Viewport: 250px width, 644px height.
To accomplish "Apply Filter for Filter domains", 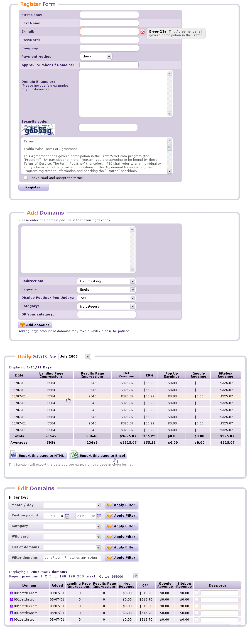I will click(122, 558).
